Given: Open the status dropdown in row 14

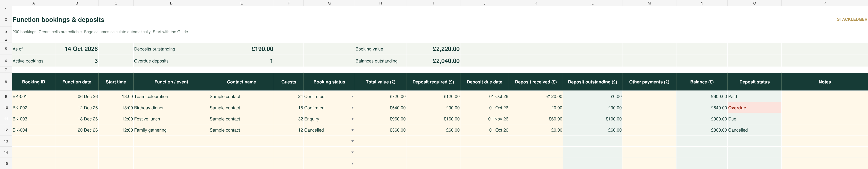Looking at the screenshot, I should pyautogui.click(x=353, y=152).
